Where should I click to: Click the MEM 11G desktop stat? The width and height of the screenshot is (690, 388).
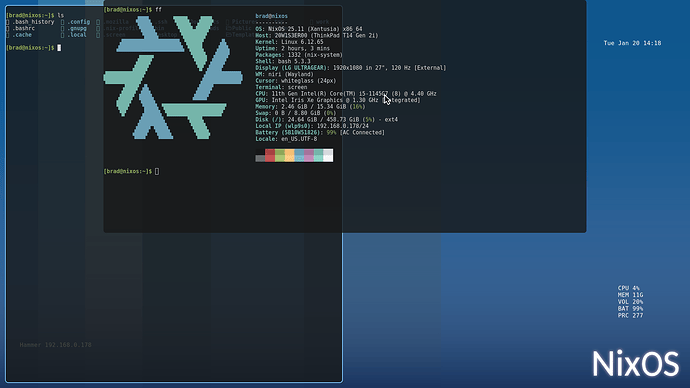click(x=630, y=295)
